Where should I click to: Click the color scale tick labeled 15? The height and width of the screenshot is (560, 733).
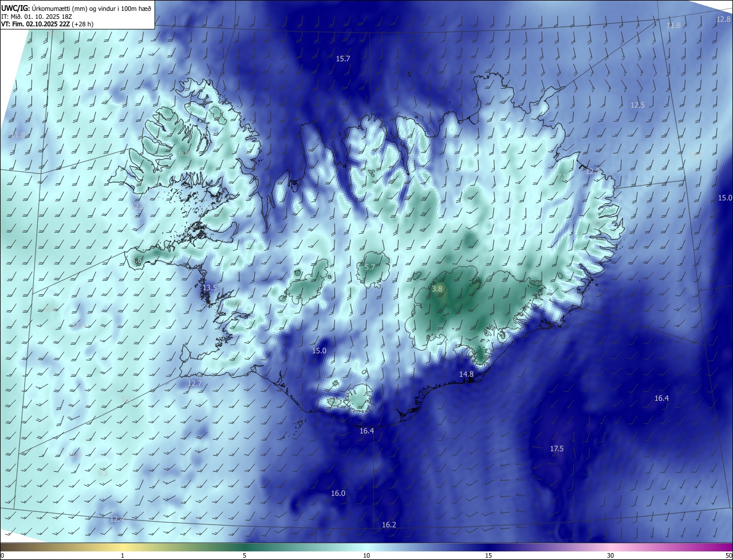(488, 555)
